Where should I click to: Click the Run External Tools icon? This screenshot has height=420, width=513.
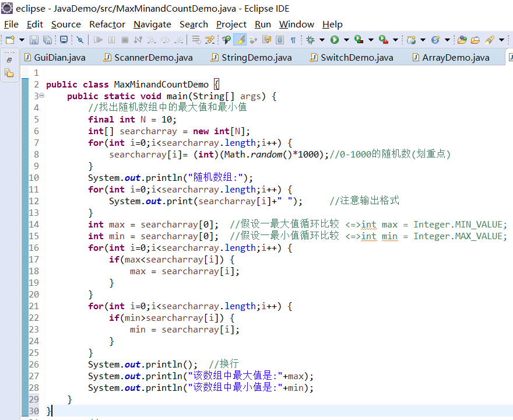pos(384,40)
